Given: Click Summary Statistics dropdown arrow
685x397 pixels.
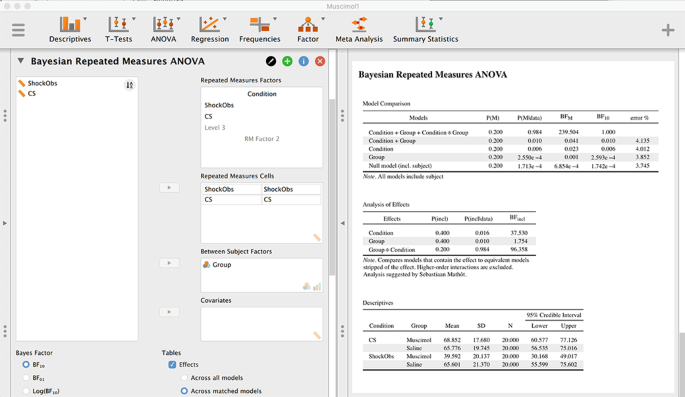Looking at the screenshot, I should [x=441, y=19].
